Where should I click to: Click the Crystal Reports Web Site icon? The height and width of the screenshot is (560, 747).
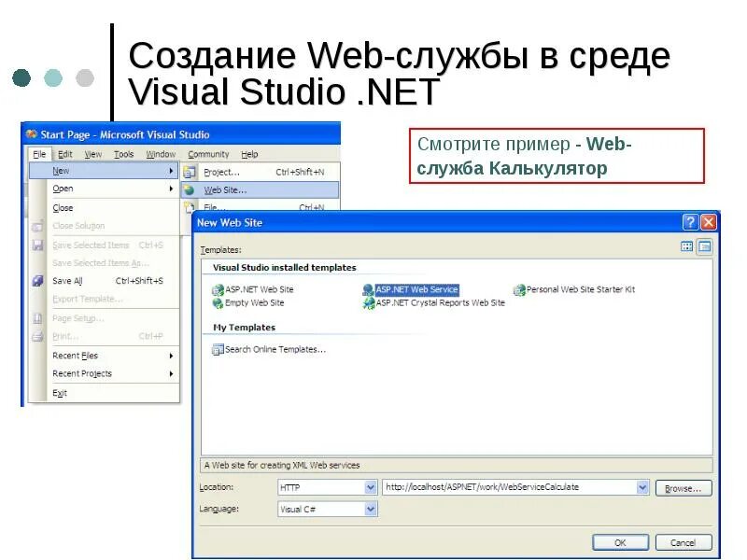[x=368, y=302]
